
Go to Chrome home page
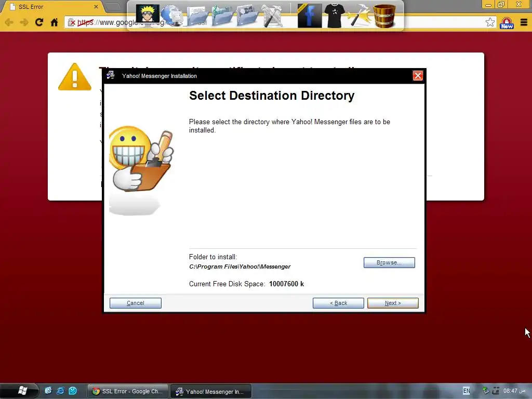[x=54, y=22]
